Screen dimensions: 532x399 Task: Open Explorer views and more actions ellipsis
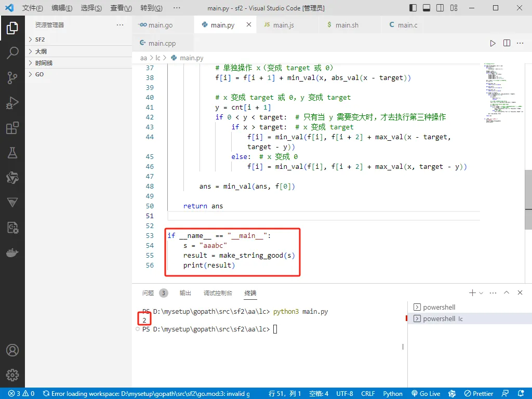pos(120,25)
